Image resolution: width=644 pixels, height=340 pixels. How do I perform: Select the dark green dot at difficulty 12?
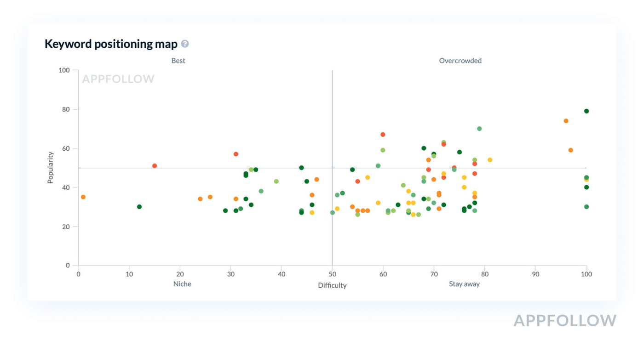pos(139,207)
